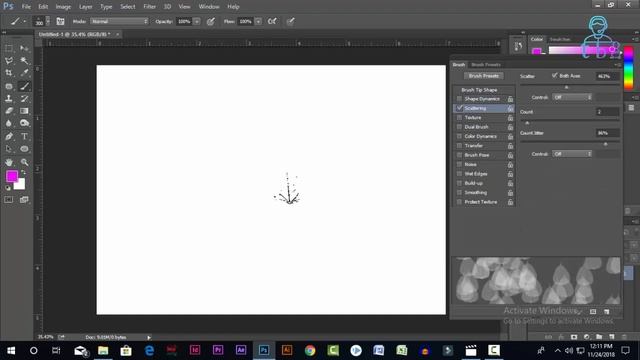Viewport: 640px width, 360px height.
Task: Select the Path Selection tool
Action: click(9, 149)
